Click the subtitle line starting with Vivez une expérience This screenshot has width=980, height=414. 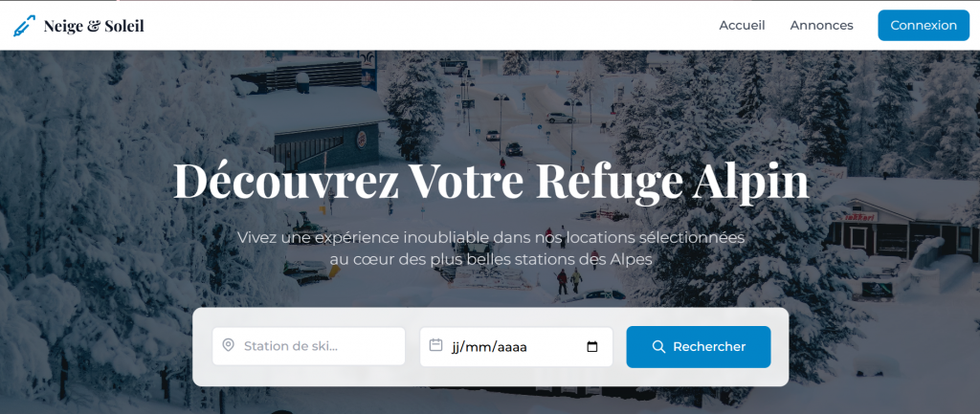point(491,238)
